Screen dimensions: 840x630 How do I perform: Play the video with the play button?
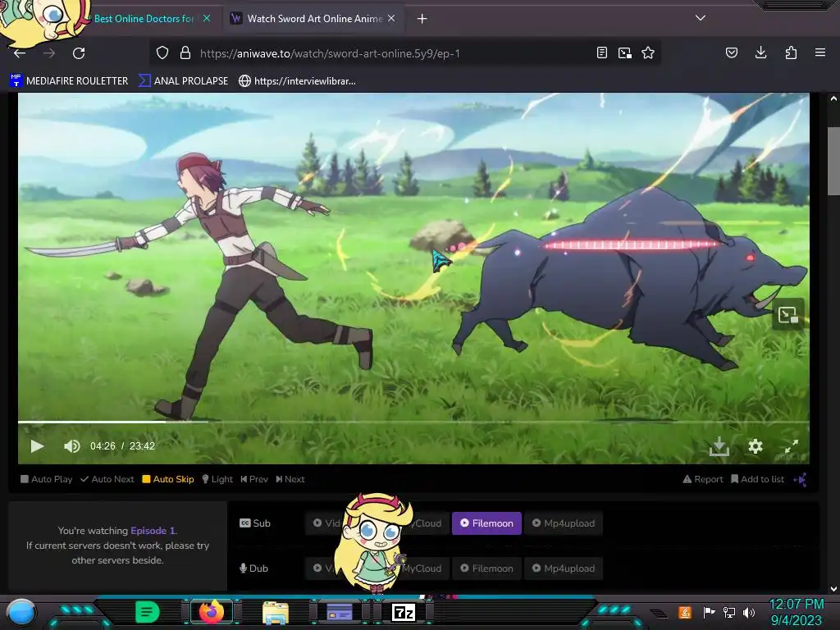point(36,446)
